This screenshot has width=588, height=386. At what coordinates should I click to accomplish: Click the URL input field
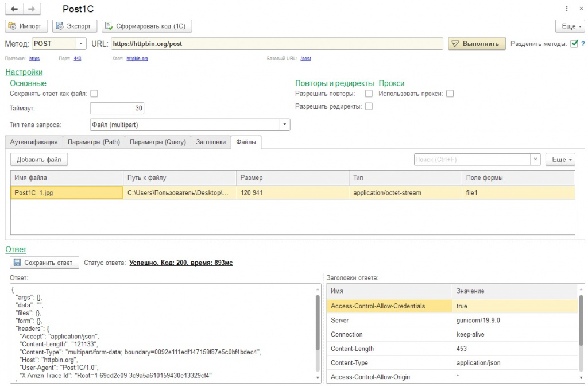click(x=277, y=44)
